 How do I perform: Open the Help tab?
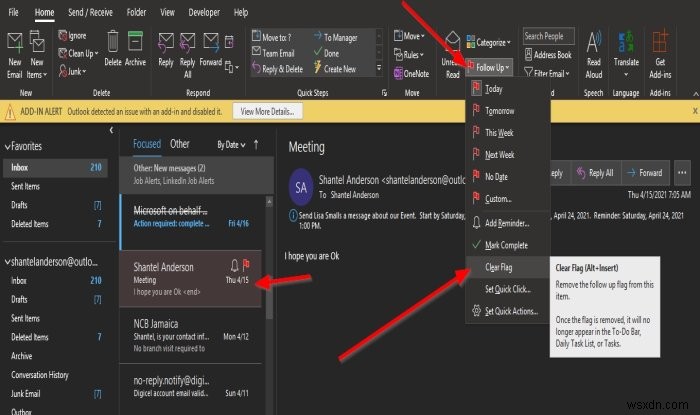pos(241,12)
